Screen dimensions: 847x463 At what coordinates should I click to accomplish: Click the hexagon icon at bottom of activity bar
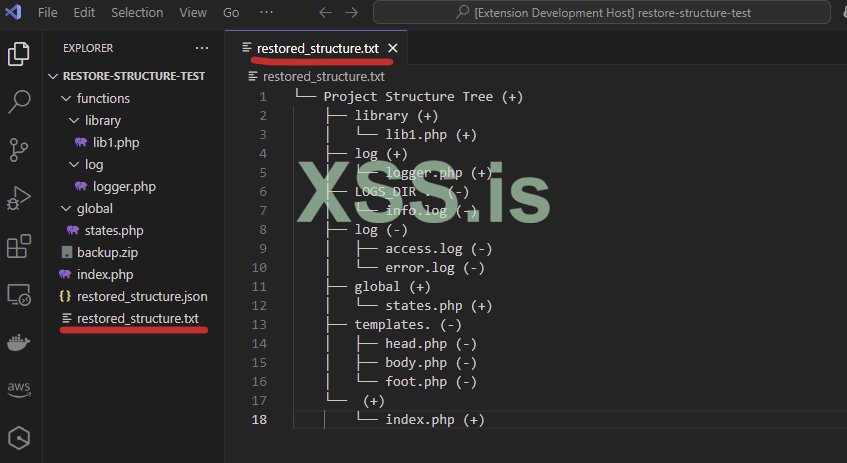pyautogui.click(x=19, y=438)
